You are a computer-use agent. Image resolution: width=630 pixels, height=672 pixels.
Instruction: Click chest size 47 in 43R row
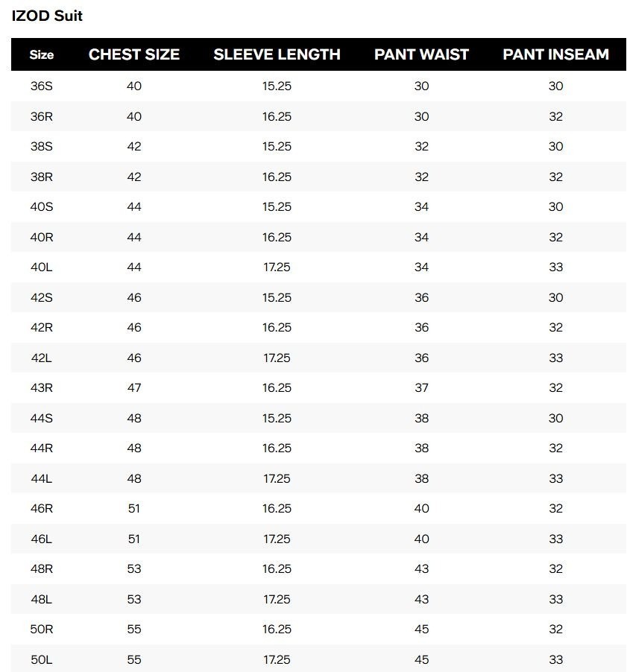point(133,388)
